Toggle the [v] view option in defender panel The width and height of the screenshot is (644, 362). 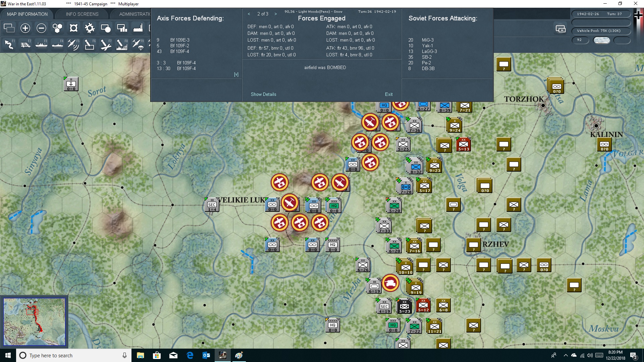coord(236,74)
